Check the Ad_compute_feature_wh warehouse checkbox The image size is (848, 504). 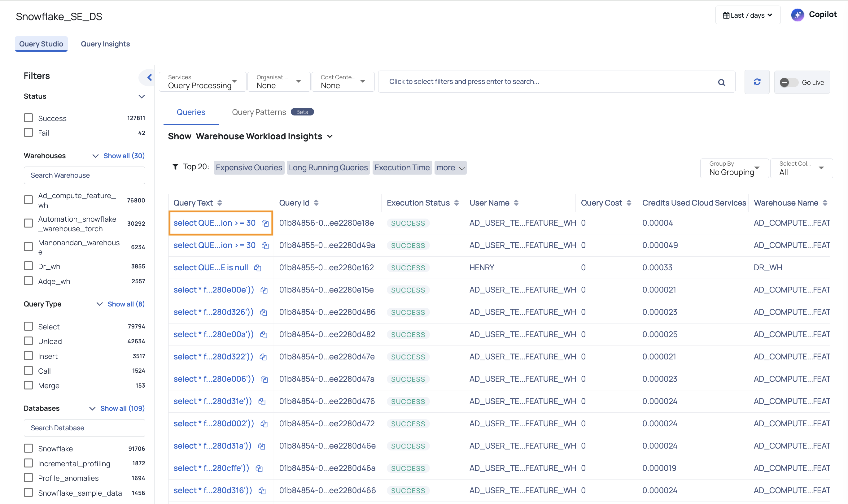pos(28,200)
